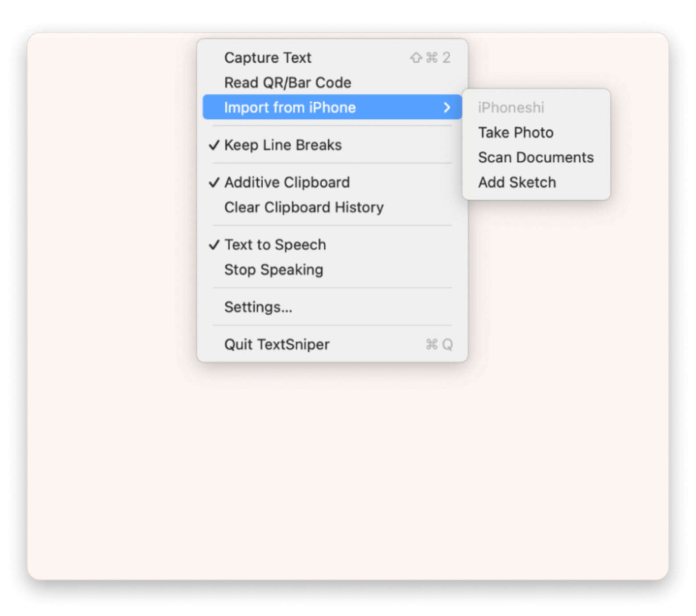Click the greyed-out iPhoneshi device label
The width and height of the screenshot is (696, 616).
coord(511,108)
